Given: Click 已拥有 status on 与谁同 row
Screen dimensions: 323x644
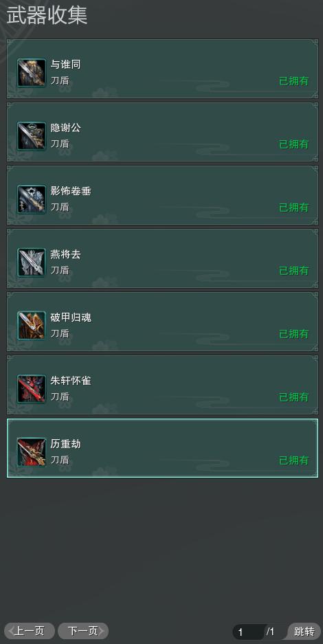Looking at the screenshot, I should (x=294, y=81).
